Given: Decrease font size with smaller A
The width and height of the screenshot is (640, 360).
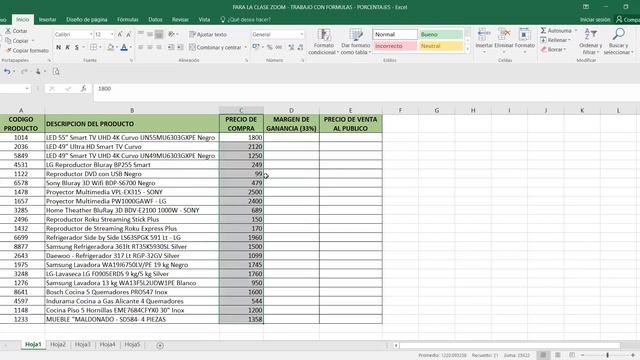Looking at the screenshot, I should (x=129, y=35).
